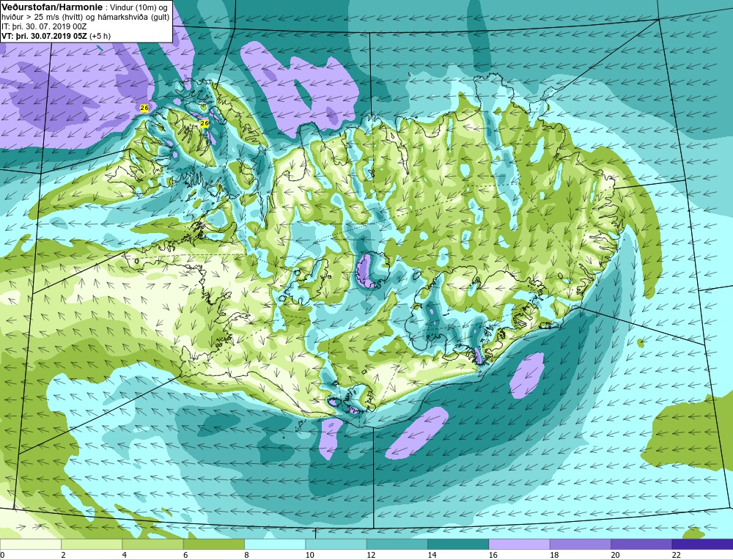The width and height of the screenshot is (733, 560).
Task: Click the dark indigo above-22 m/s legend swatch
Action: [x=703, y=544]
